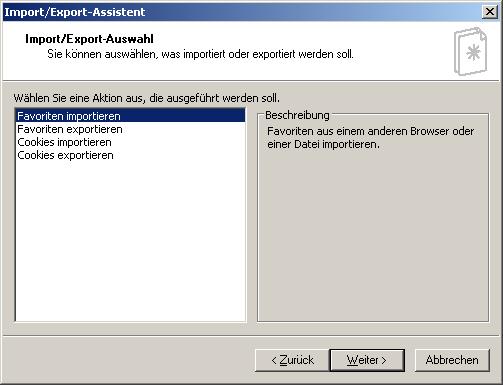Select Favoriten importieren in the action list
The width and height of the screenshot is (503, 385).
130,116
